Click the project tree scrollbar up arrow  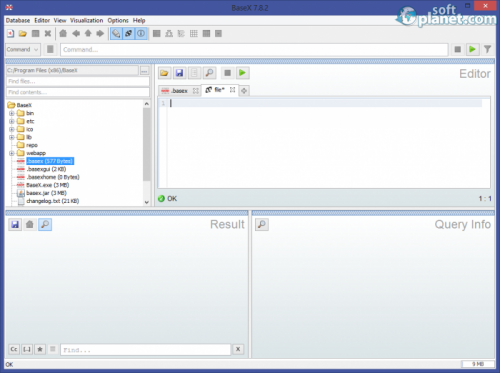click(147, 104)
